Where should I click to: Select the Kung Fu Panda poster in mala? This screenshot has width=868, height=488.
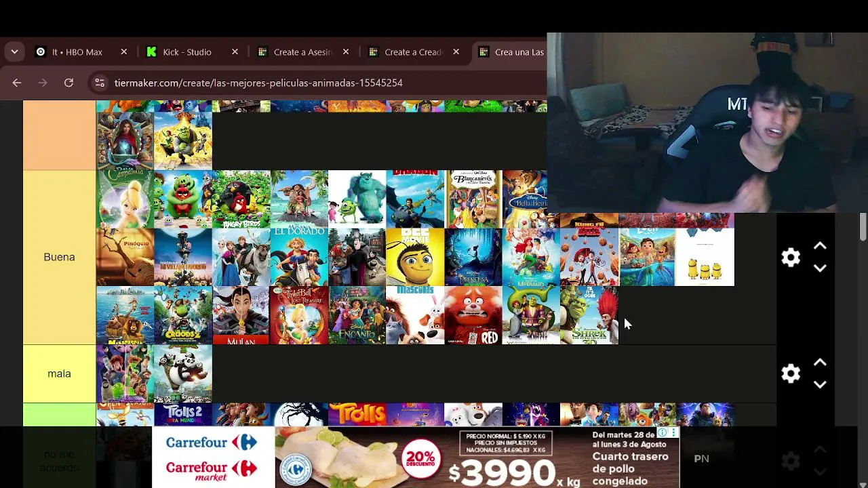[x=183, y=373]
